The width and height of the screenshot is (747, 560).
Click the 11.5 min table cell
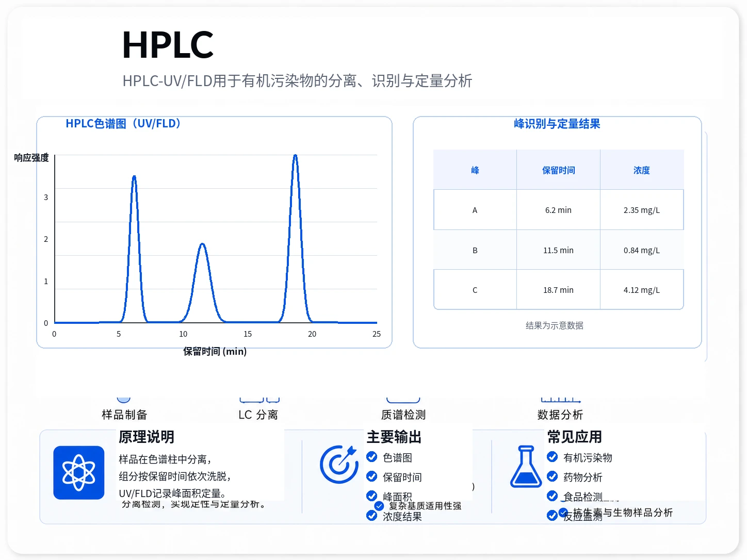tap(559, 250)
